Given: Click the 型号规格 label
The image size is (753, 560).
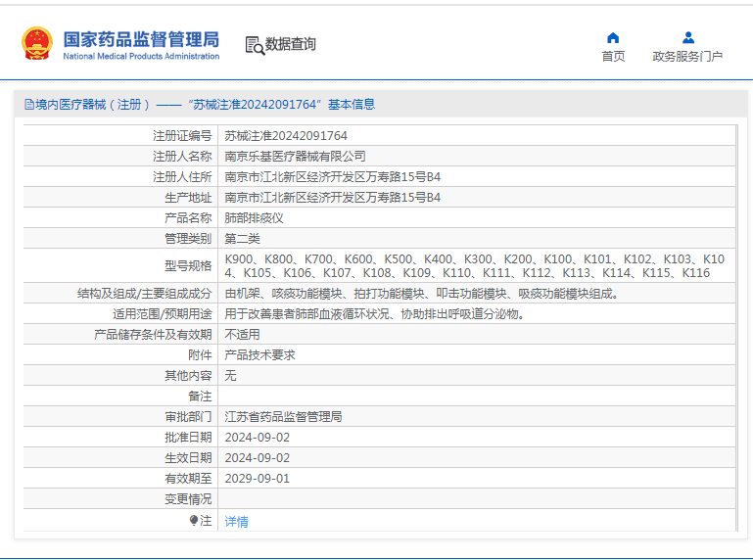Looking at the screenshot, I should tap(188, 266).
